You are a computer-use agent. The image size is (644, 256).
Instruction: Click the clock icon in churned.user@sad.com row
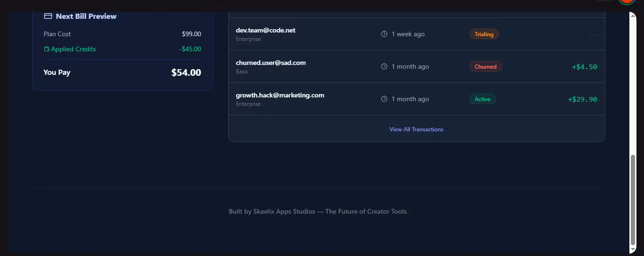(x=384, y=66)
